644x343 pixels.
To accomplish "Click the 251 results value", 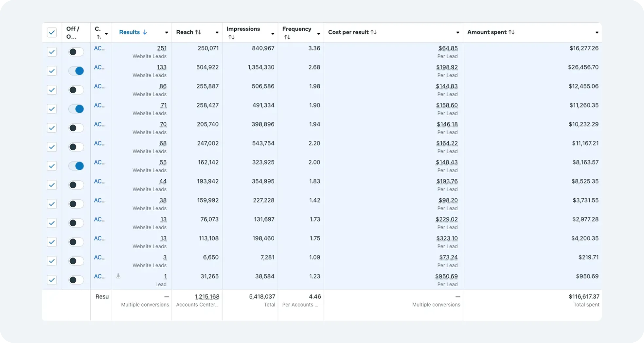I will tap(162, 48).
